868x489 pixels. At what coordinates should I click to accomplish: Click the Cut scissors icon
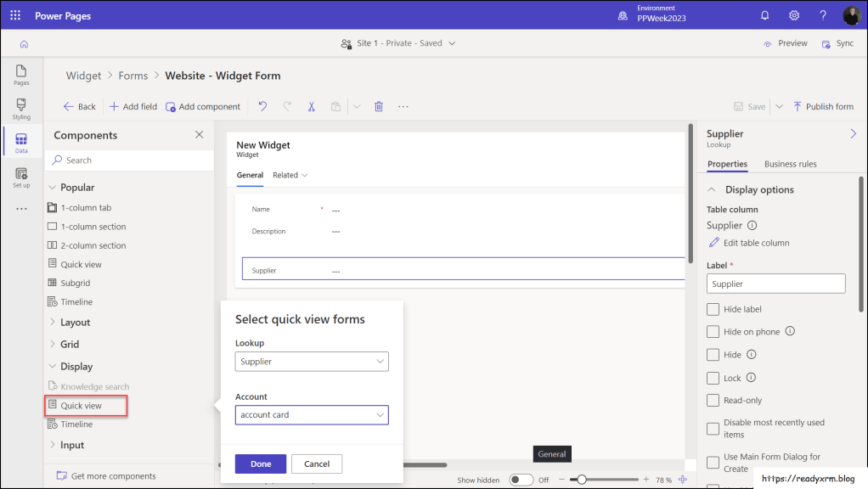(312, 107)
